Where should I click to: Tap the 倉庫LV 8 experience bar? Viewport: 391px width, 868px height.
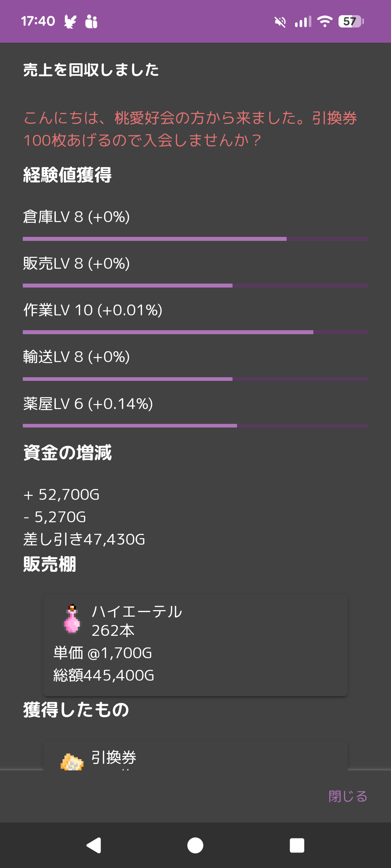click(x=195, y=239)
